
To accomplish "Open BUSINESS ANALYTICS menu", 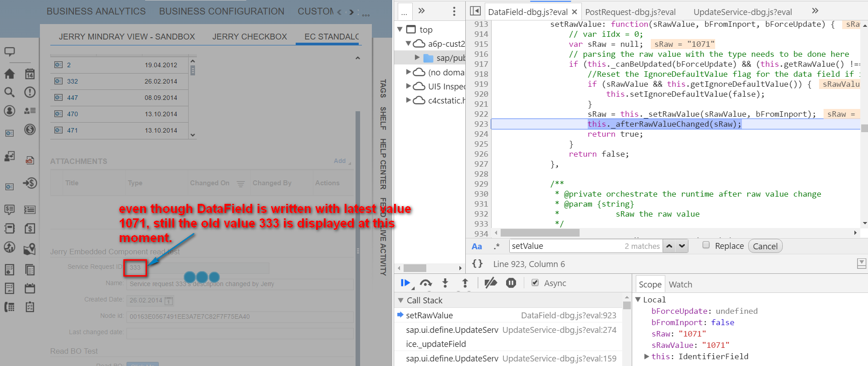I will tap(96, 11).
